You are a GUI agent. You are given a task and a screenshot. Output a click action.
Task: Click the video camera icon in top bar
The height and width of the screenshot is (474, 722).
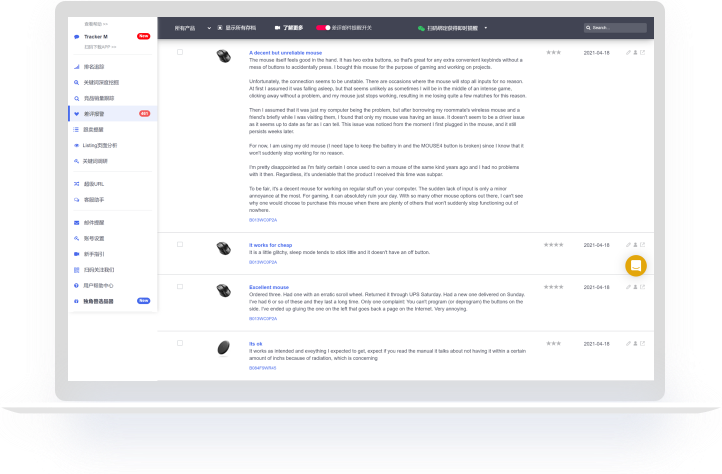tap(277, 28)
